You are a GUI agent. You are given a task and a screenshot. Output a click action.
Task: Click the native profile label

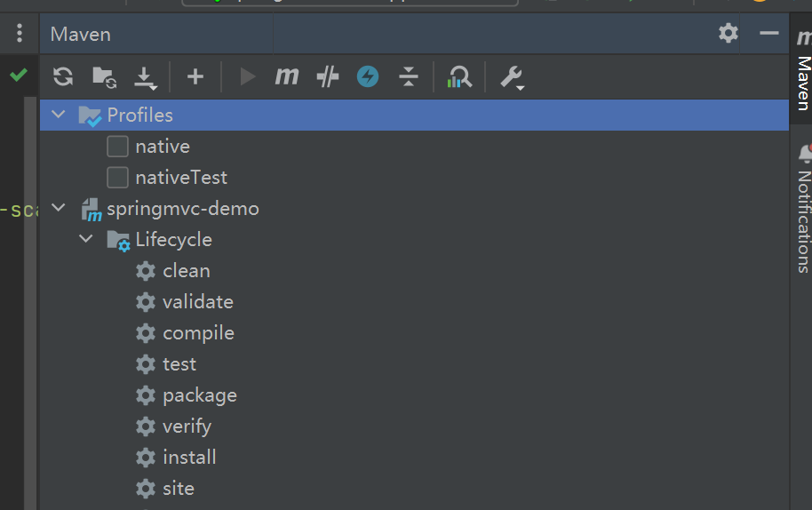[x=163, y=147]
